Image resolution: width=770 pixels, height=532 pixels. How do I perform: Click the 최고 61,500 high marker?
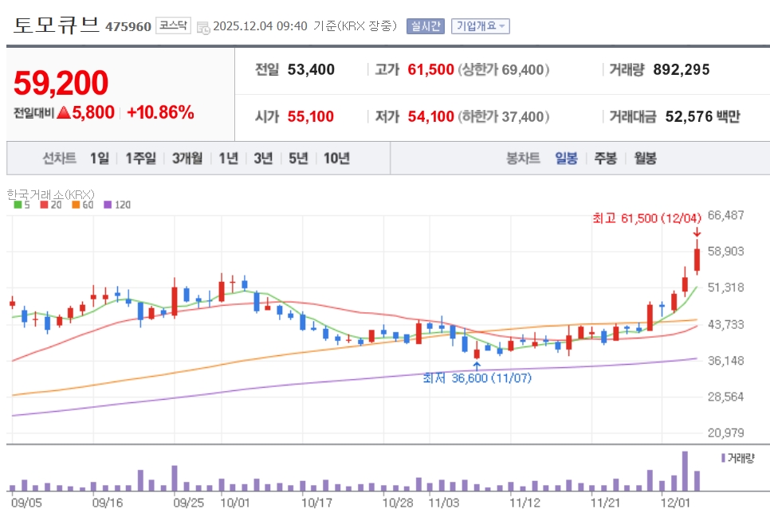coord(646,217)
